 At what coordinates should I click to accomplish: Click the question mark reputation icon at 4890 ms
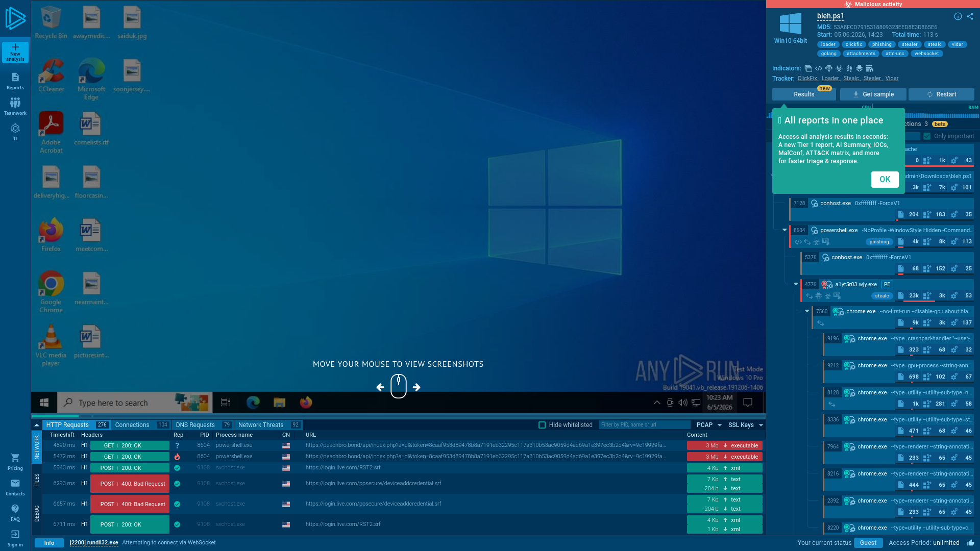tap(177, 445)
